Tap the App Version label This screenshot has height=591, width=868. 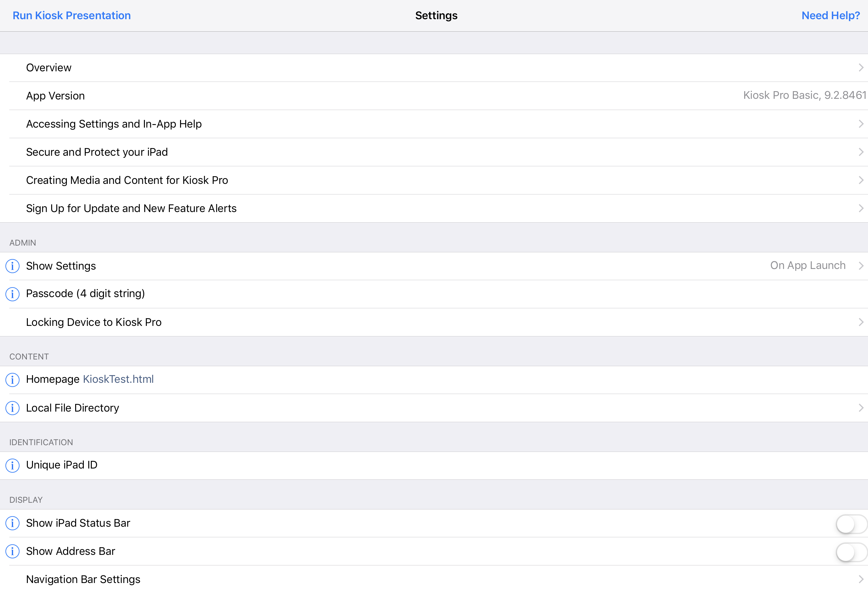[x=55, y=96]
